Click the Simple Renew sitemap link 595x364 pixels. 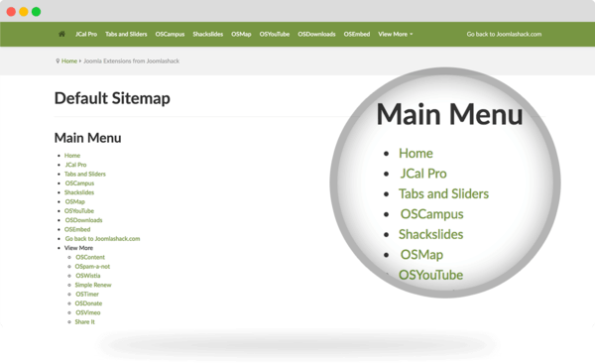pos(93,285)
